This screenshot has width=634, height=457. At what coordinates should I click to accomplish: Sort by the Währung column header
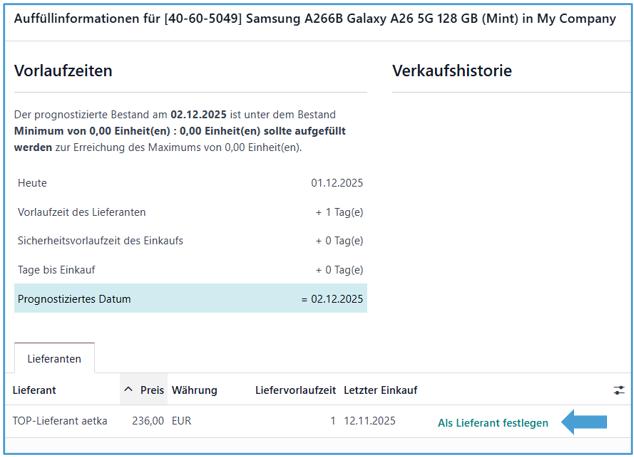[194, 390]
